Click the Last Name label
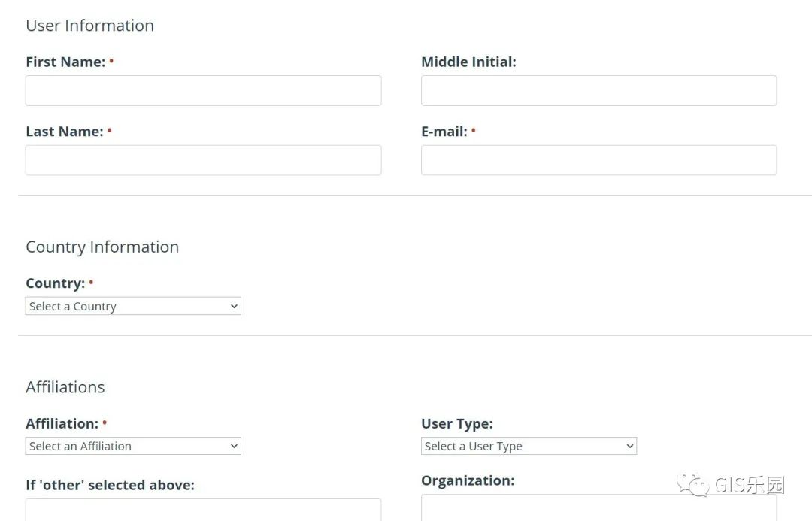This screenshot has height=521, width=812. [x=65, y=132]
